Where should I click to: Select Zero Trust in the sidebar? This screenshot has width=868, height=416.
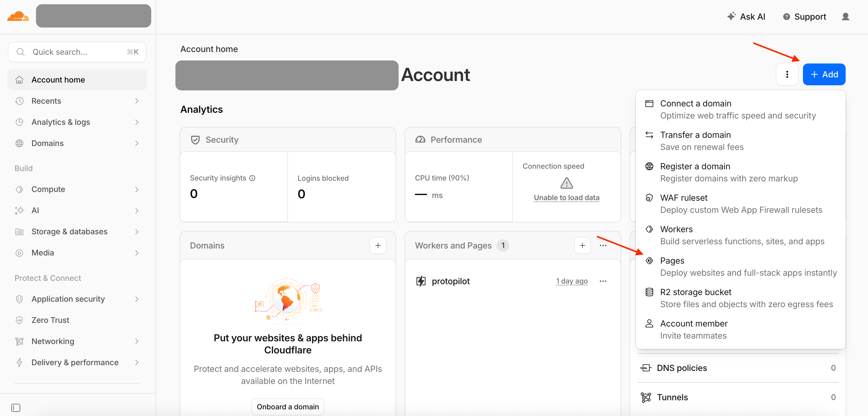coord(50,320)
